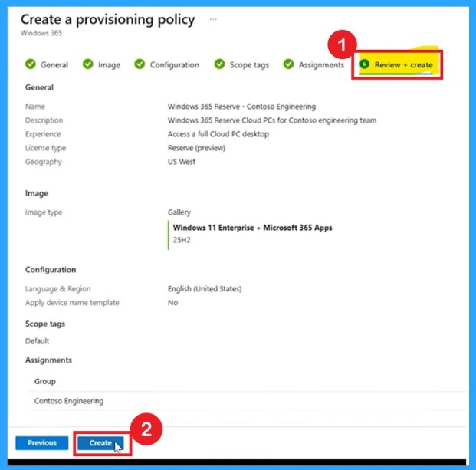The width and height of the screenshot is (476, 470).
Task: Click the green checkmark beside Assignments step
Action: [x=288, y=64]
